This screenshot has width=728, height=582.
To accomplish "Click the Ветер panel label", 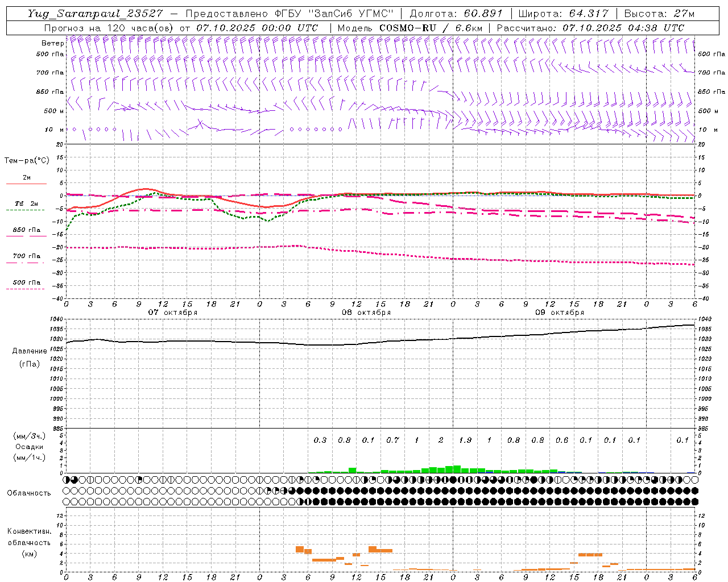I will point(52,43).
